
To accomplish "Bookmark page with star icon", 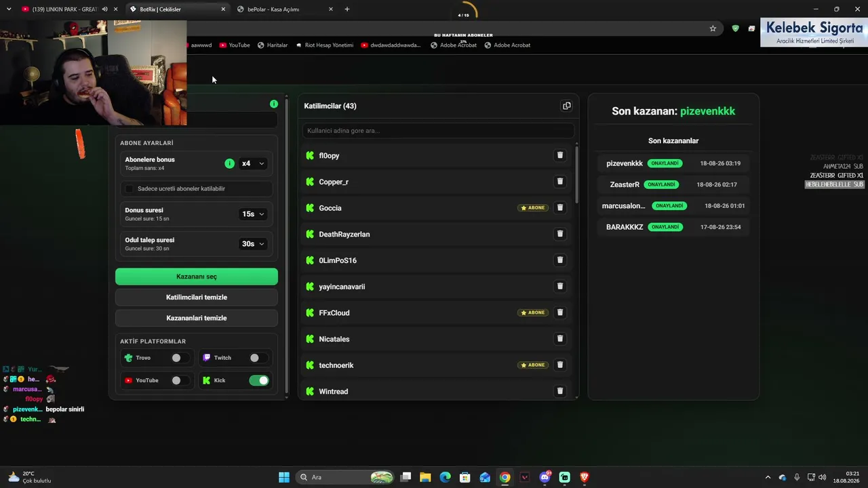I will [713, 28].
